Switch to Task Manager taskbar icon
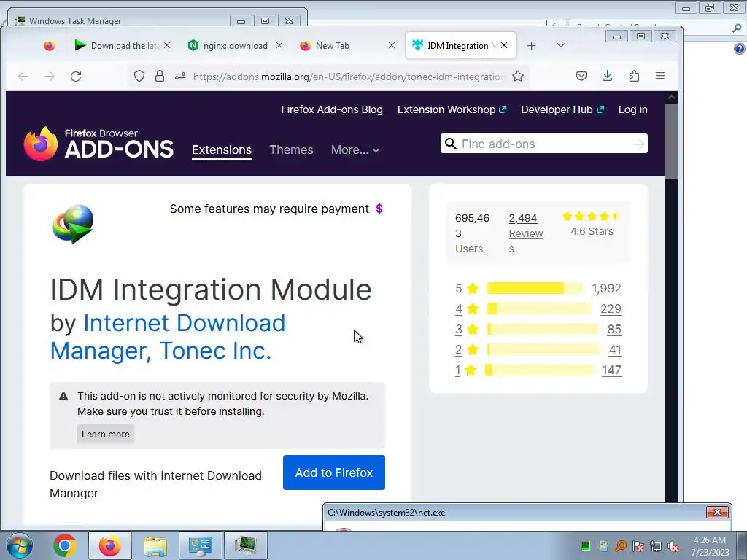747x560 pixels. pos(245,545)
